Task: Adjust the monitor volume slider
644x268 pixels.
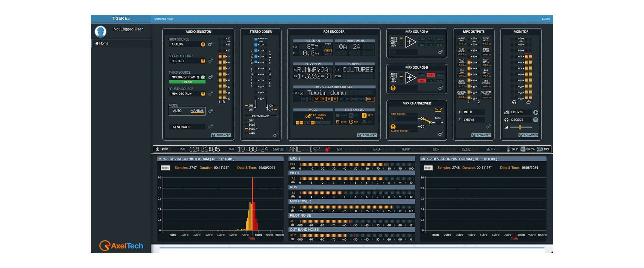Action: [520, 127]
